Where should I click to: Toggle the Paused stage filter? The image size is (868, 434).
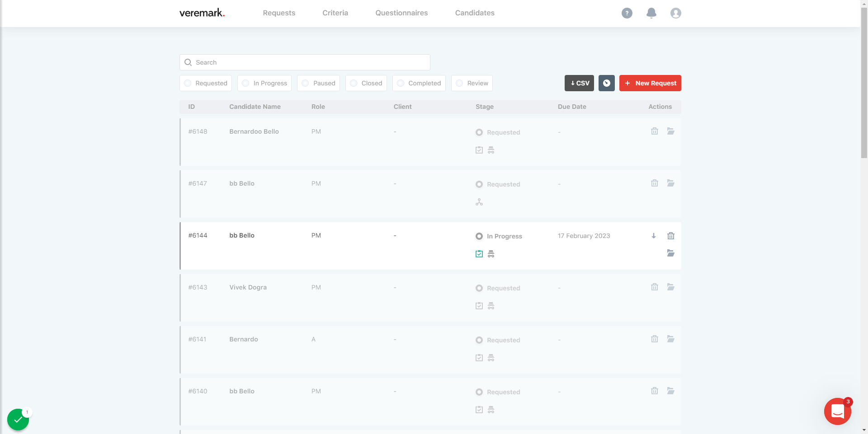pyautogui.click(x=318, y=83)
